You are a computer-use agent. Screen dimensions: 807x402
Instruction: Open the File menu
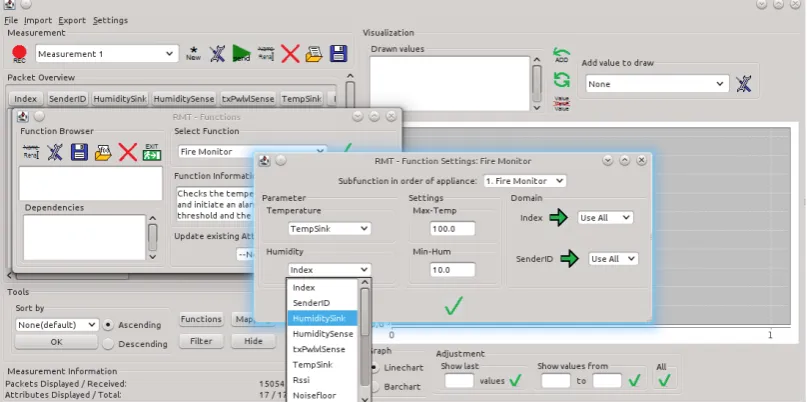pyautogui.click(x=11, y=20)
